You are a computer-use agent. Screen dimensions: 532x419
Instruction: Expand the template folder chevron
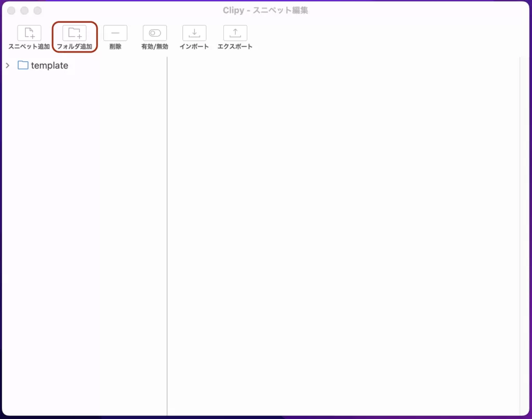(x=7, y=65)
